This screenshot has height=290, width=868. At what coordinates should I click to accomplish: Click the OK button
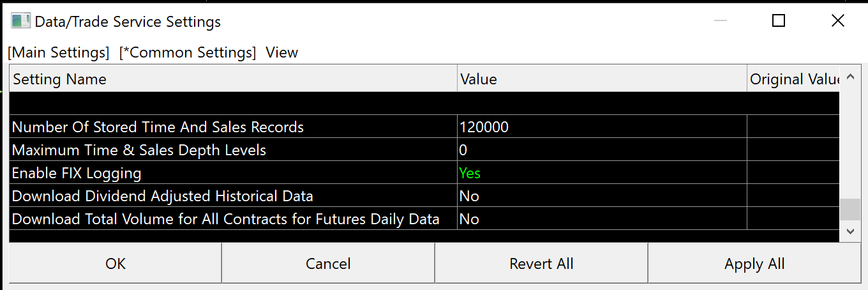click(x=116, y=264)
